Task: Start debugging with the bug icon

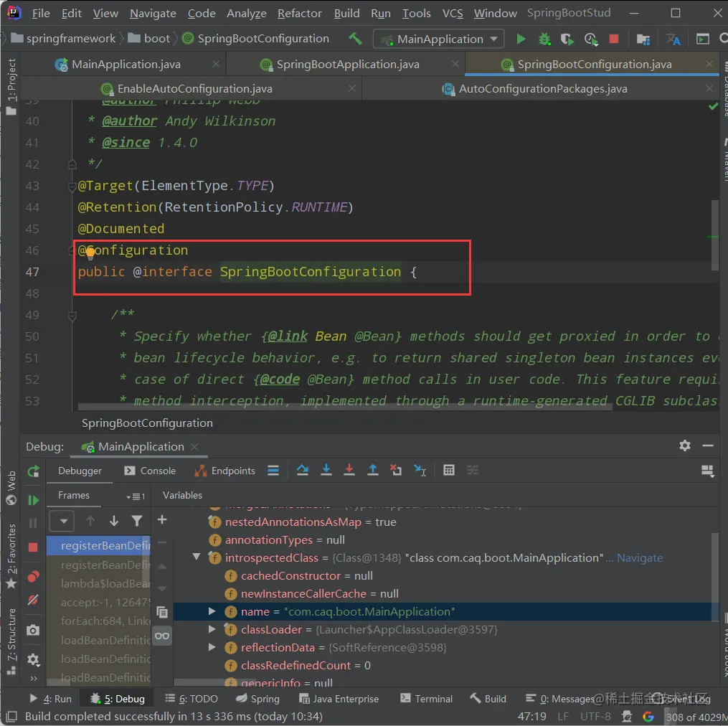Action: click(x=544, y=39)
